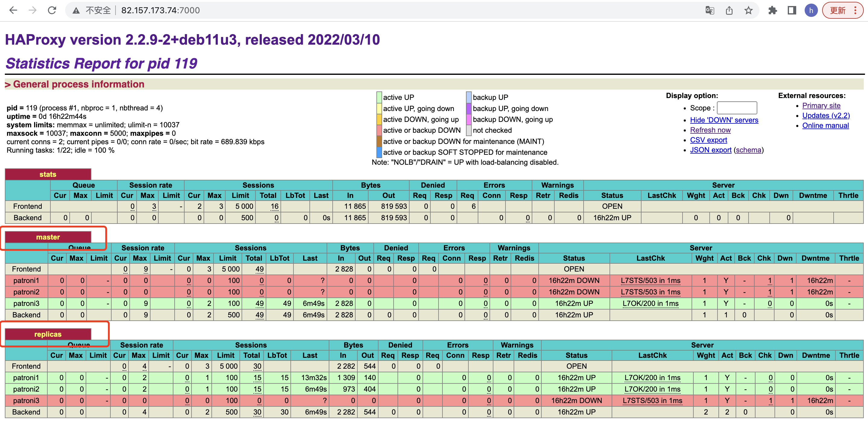Click the active UP green legend swatch
This screenshot has width=868, height=426.
coord(379,97)
